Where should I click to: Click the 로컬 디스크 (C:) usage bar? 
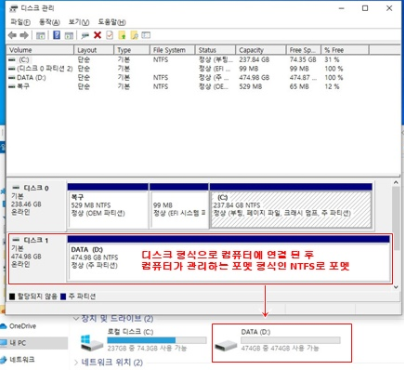pyautogui.click(x=157, y=340)
